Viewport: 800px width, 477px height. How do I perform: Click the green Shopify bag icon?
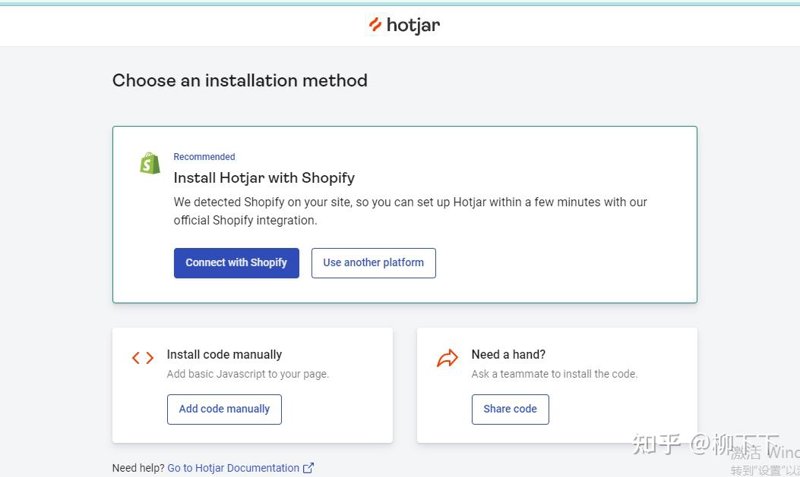(x=150, y=163)
